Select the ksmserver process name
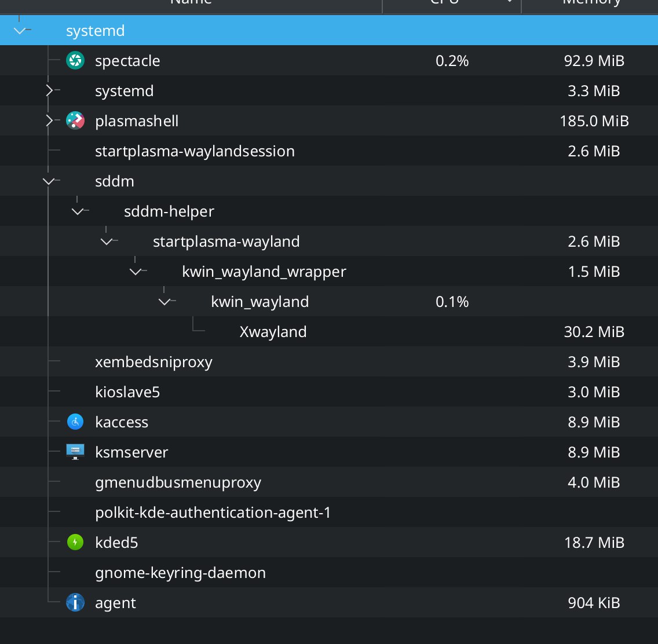The image size is (658, 644). [x=131, y=452]
